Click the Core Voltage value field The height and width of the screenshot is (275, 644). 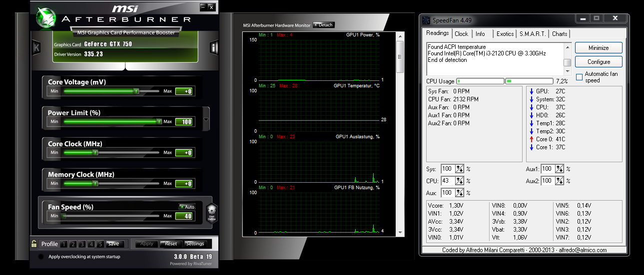point(184,91)
